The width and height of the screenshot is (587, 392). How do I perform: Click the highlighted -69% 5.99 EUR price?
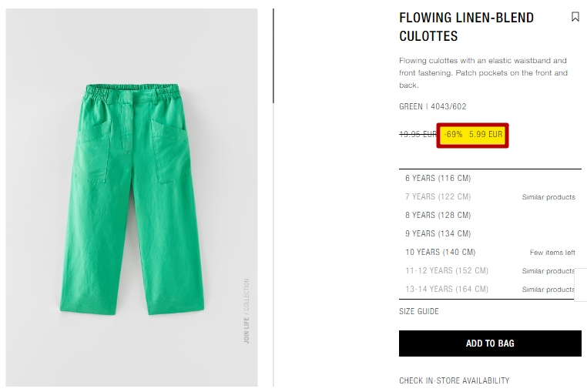(x=472, y=135)
